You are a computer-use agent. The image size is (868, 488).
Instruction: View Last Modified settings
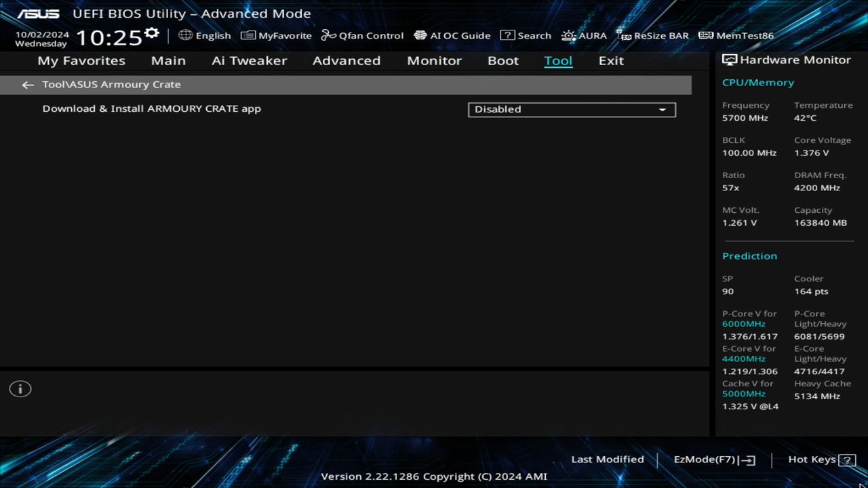607,459
